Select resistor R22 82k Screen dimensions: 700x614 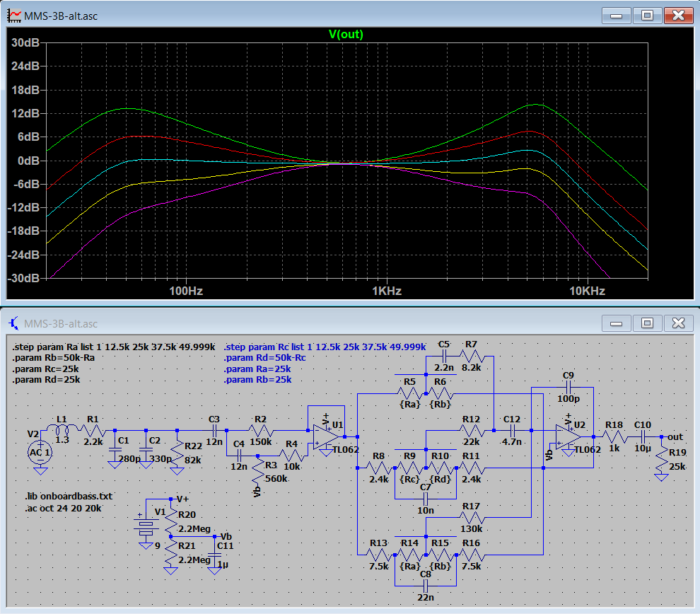point(177,452)
